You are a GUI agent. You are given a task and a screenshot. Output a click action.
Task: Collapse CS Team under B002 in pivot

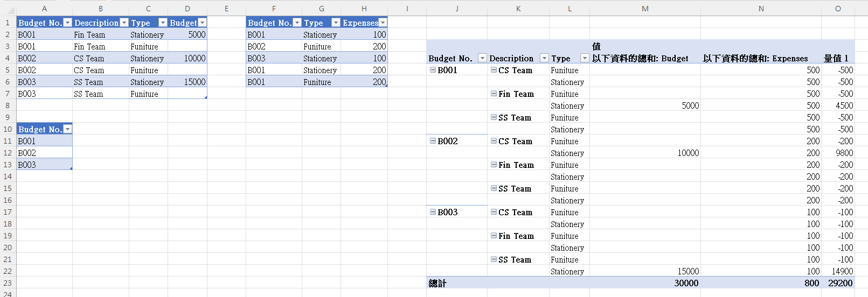click(494, 141)
